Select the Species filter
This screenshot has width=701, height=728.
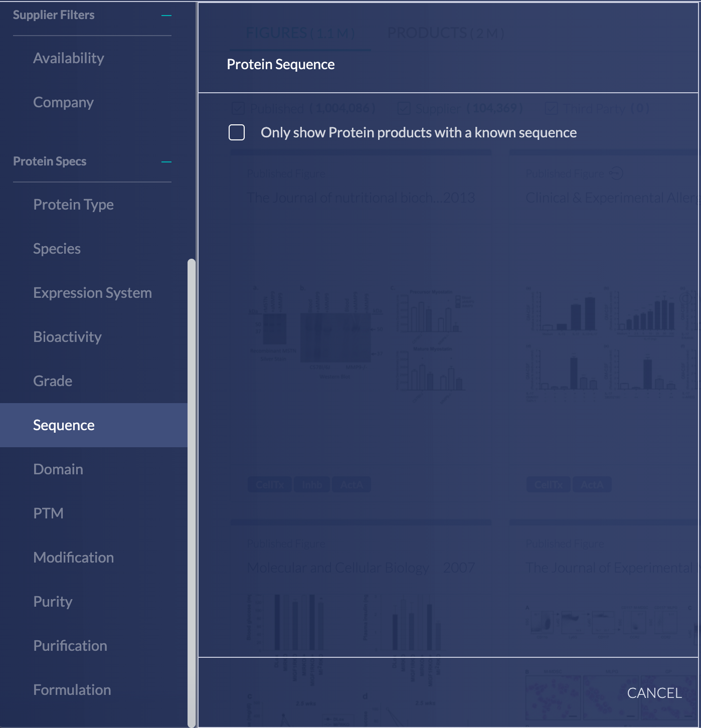click(x=57, y=249)
